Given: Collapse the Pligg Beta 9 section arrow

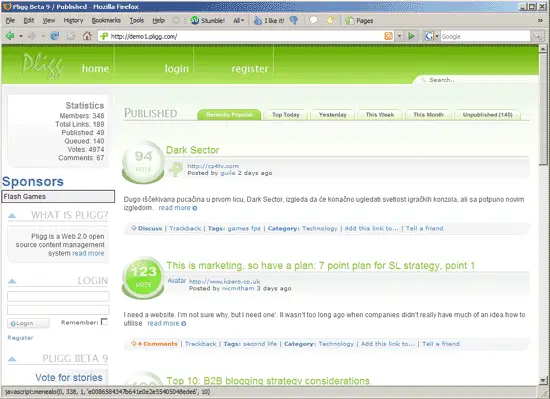Looking at the screenshot, I should (x=12, y=359).
